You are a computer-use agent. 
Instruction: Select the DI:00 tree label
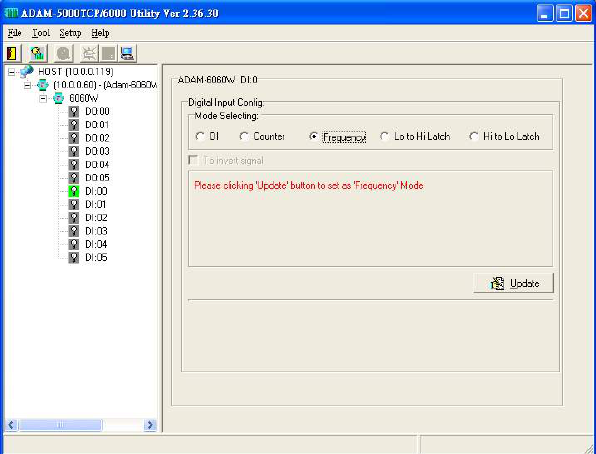[96, 191]
